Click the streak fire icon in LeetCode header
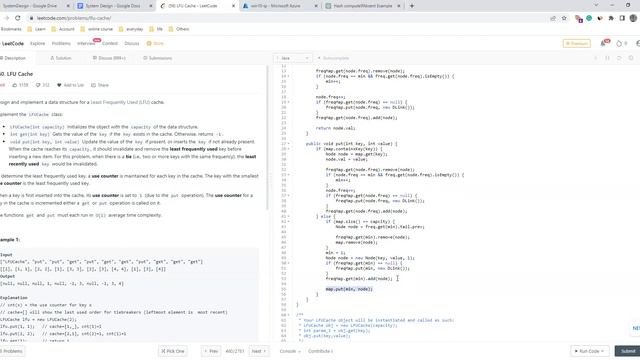This screenshot has height=360, width=640. click(619, 43)
